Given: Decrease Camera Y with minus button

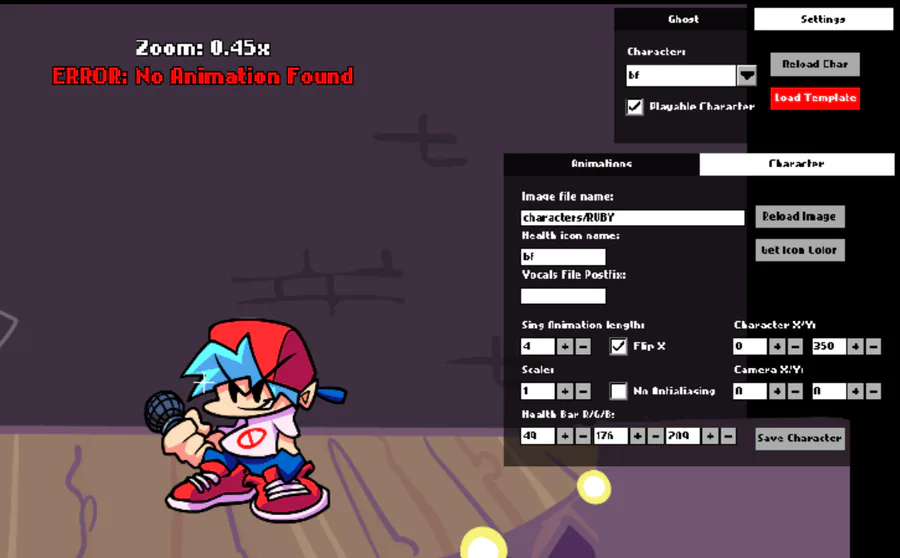Looking at the screenshot, I should (x=873, y=391).
